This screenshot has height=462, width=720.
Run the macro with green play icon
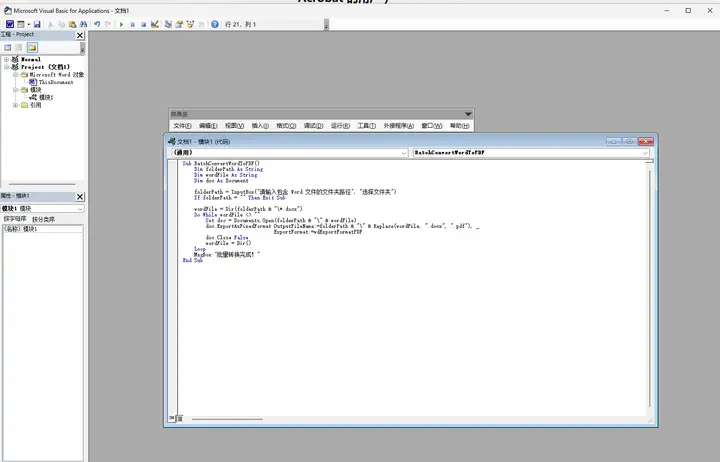(x=121, y=24)
